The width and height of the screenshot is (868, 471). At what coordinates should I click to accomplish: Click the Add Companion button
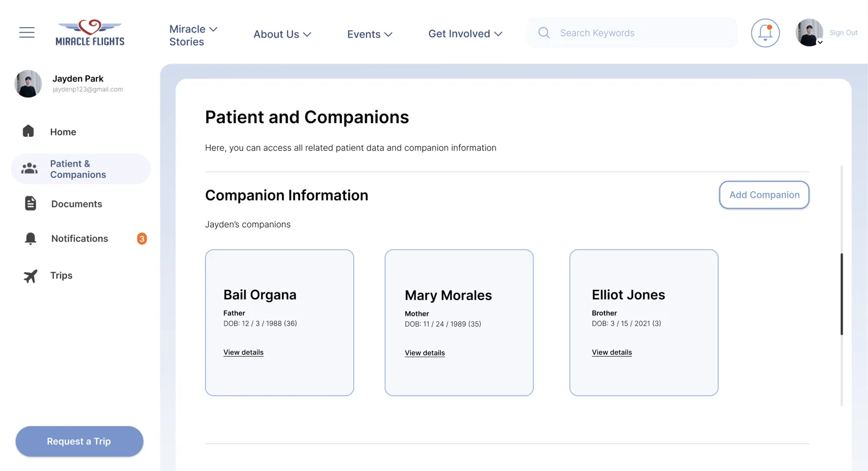[764, 195]
